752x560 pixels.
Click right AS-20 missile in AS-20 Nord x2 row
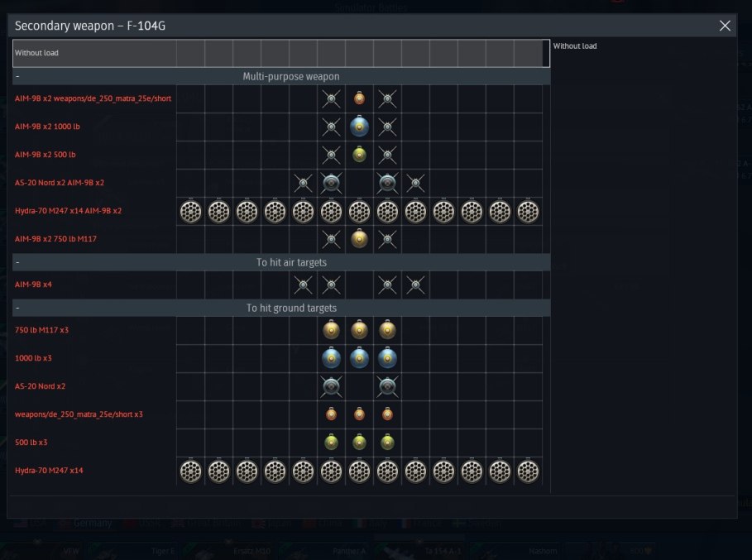(x=387, y=386)
